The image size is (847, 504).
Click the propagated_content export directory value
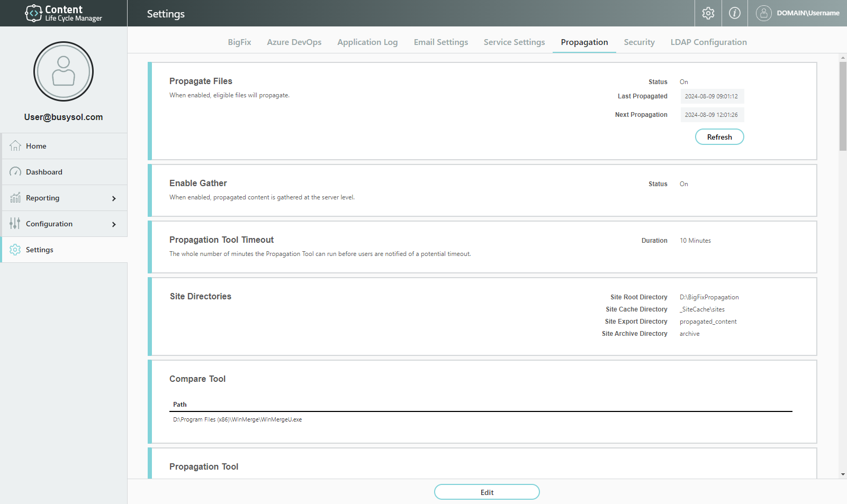pos(708,322)
